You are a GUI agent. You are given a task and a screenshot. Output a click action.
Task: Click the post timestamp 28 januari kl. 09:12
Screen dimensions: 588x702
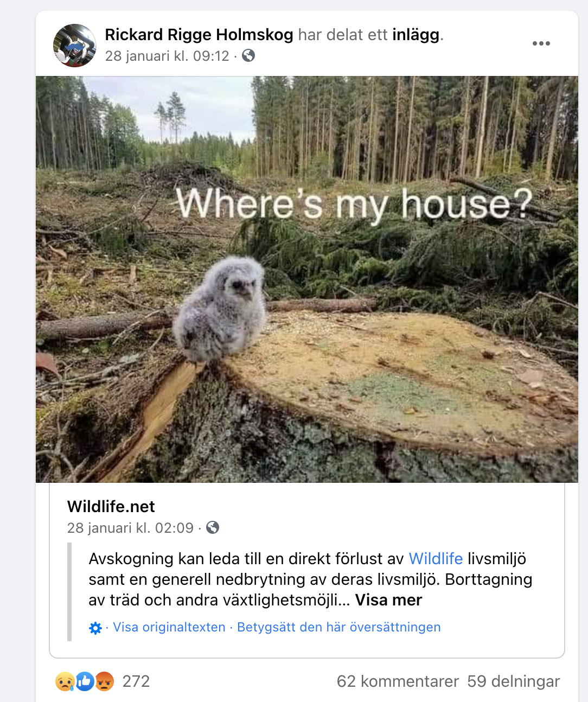coord(167,56)
